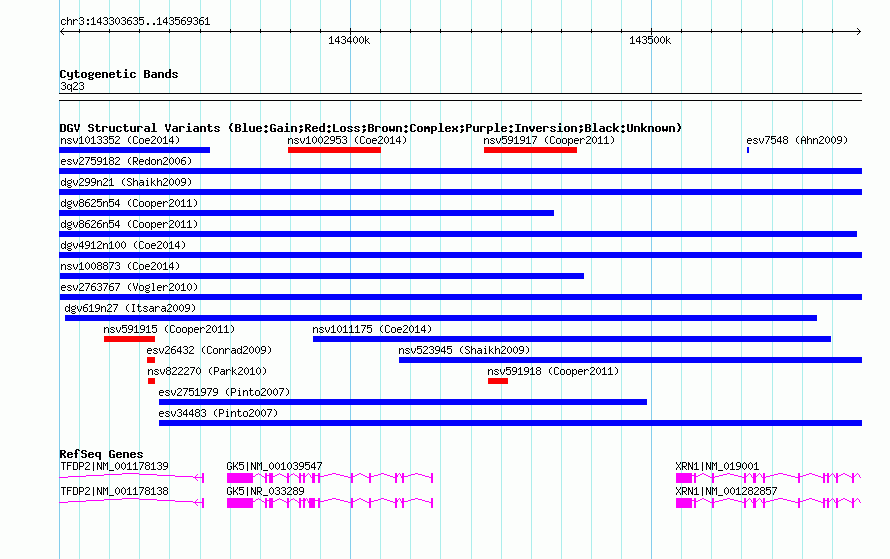The image size is (890, 559).
Task: Open the esv2751979 (Pinto2007) variant label
Action: point(224,392)
